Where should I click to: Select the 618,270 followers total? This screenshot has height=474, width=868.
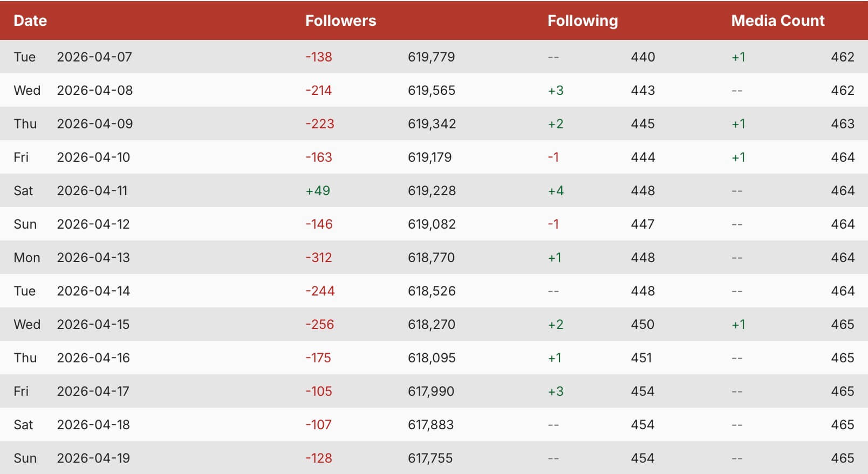431,324
